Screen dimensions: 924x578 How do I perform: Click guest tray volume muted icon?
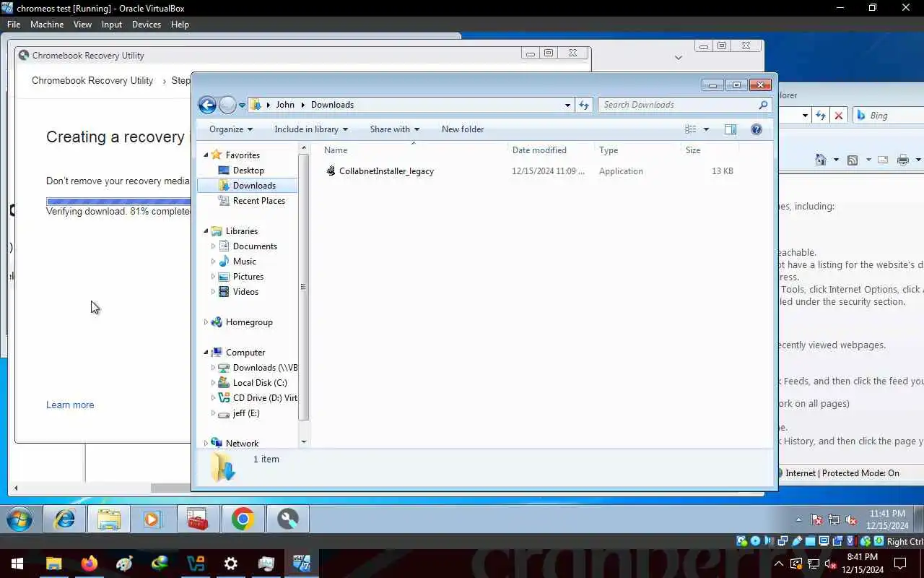(852, 520)
